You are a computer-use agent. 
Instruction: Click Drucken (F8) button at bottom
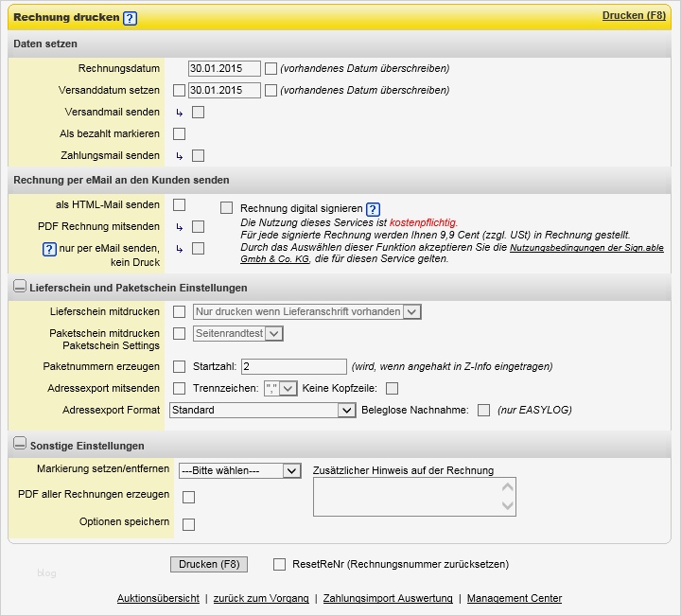[x=209, y=564]
